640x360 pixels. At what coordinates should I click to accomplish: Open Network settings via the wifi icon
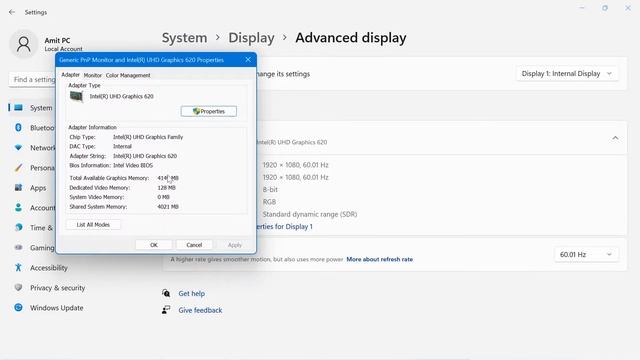click(18, 148)
